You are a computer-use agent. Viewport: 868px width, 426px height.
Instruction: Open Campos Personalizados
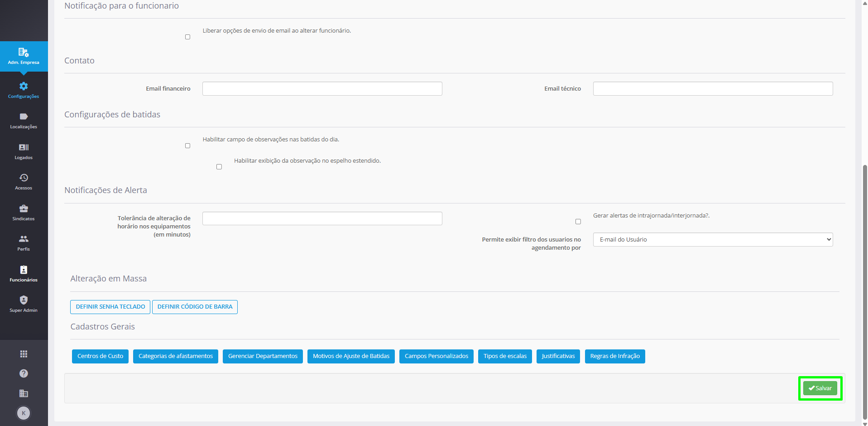436,356
